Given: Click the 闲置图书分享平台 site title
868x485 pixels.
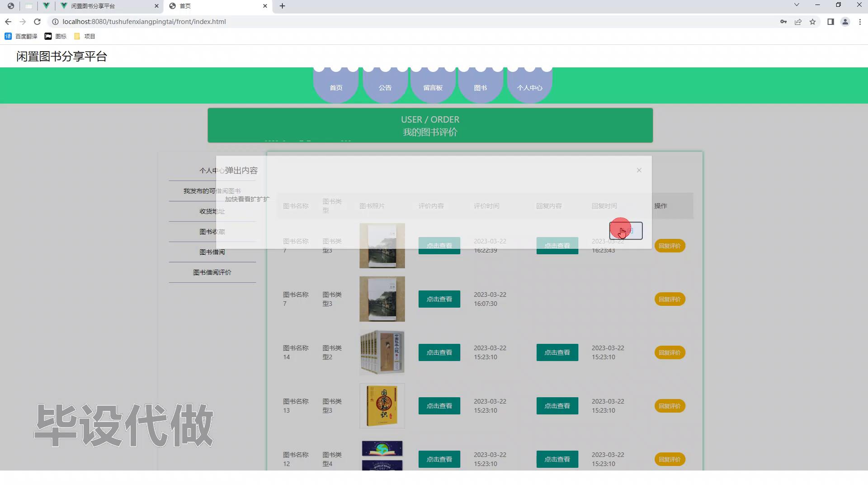Looking at the screenshot, I should click(61, 56).
